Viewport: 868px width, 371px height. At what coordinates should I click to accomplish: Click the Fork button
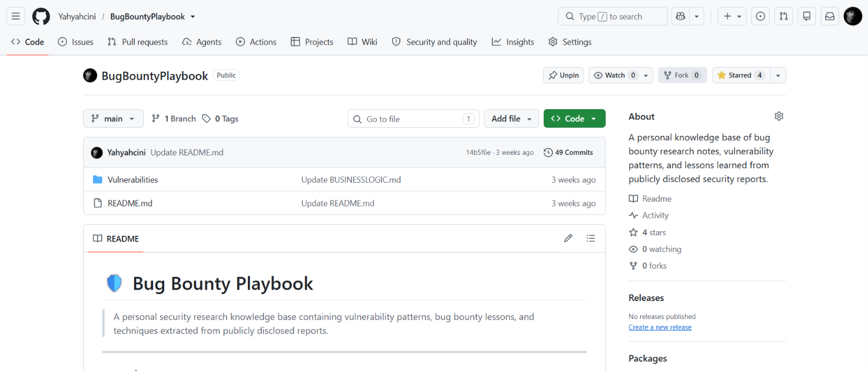click(x=682, y=75)
